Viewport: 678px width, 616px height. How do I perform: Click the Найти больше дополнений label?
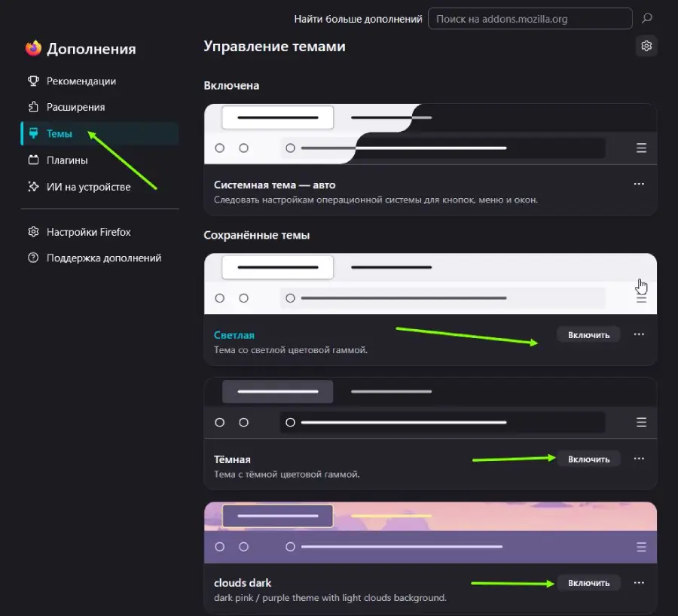(358, 19)
